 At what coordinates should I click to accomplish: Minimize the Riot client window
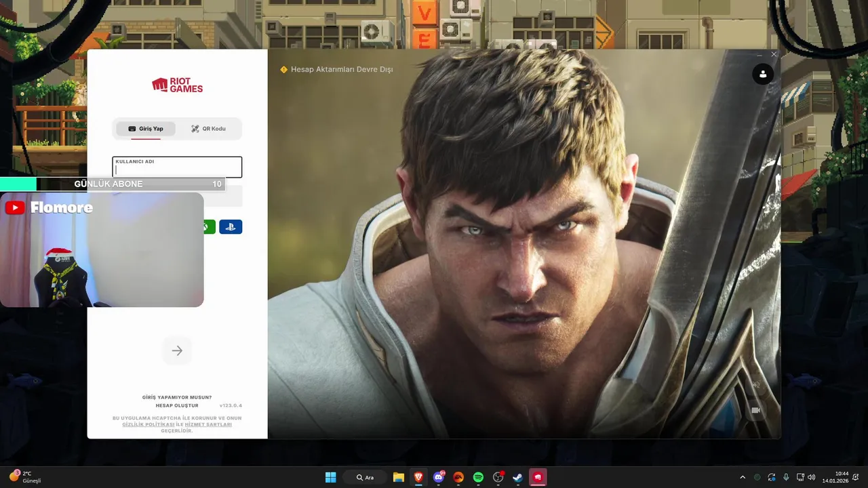pyautogui.click(x=759, y=54)
